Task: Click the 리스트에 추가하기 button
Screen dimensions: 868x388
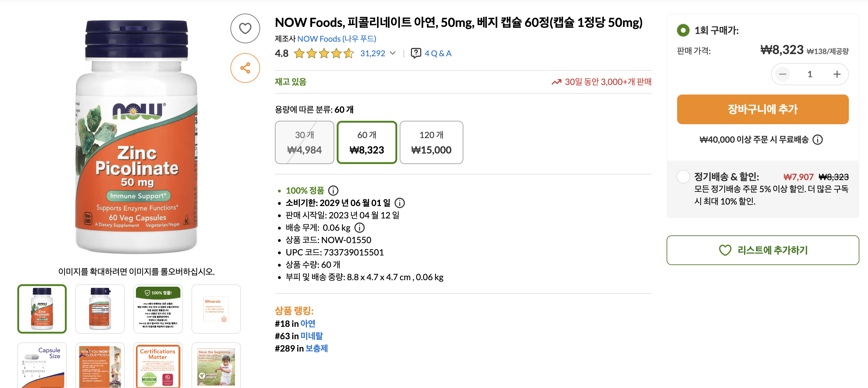Action: [x=763, y=250]
